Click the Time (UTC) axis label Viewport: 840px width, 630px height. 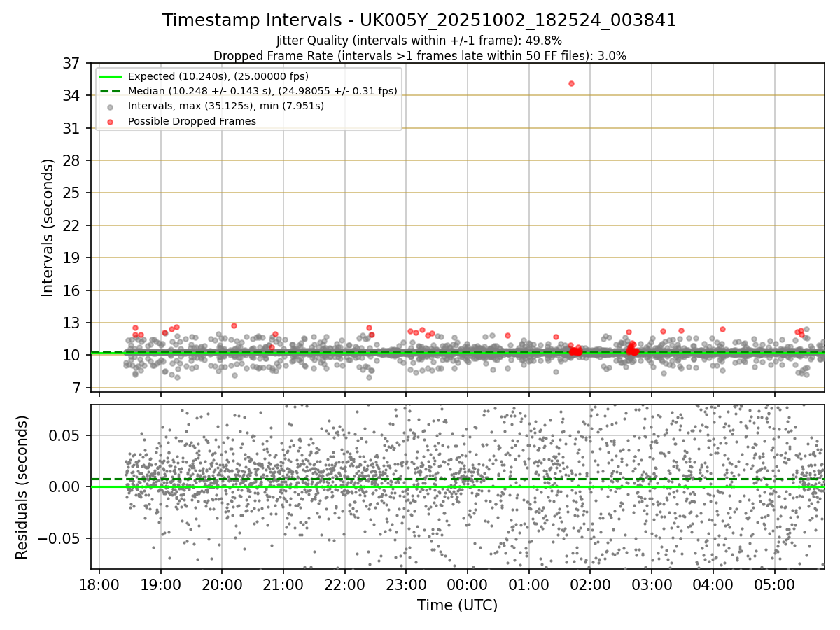point(457,605)
